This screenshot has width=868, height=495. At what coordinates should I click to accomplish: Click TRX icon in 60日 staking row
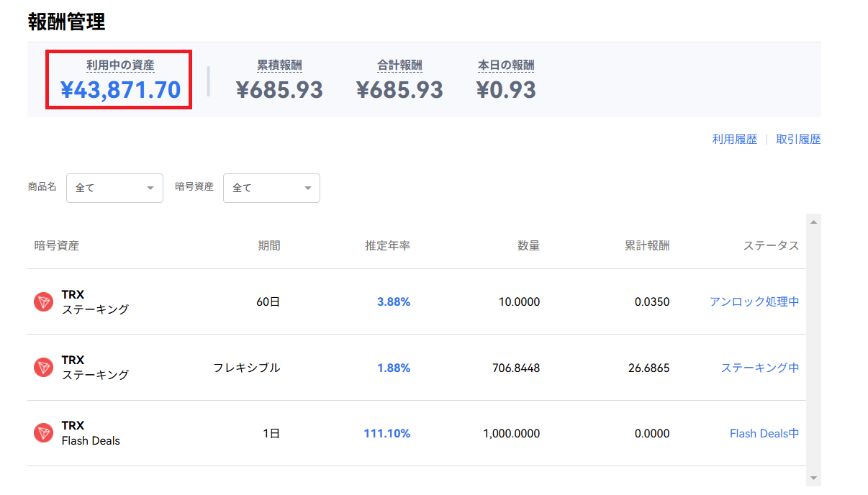pos(44,302)
